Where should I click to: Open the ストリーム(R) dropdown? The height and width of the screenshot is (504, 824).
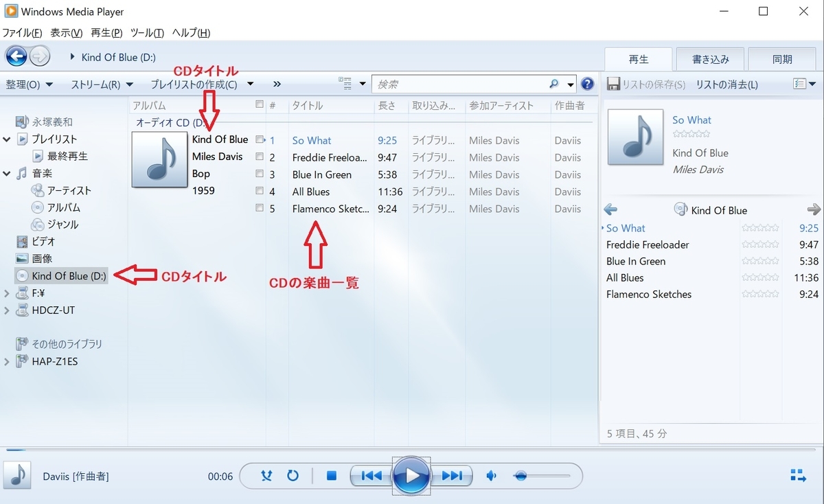pos(102,84)
